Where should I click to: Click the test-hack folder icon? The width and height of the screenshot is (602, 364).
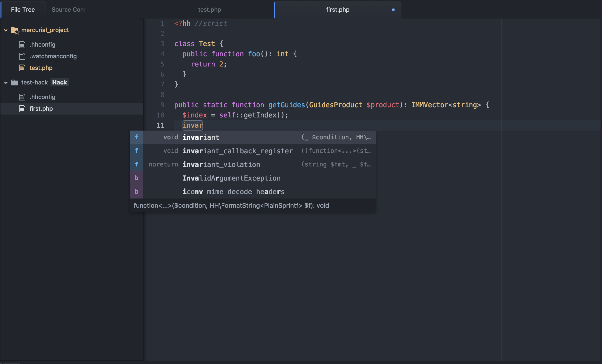(x=15, y=83)
